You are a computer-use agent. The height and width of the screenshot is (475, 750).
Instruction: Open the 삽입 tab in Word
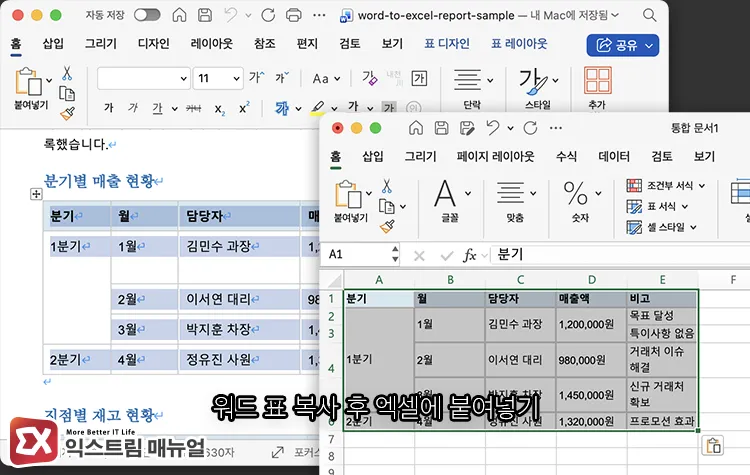click(53, 44)
